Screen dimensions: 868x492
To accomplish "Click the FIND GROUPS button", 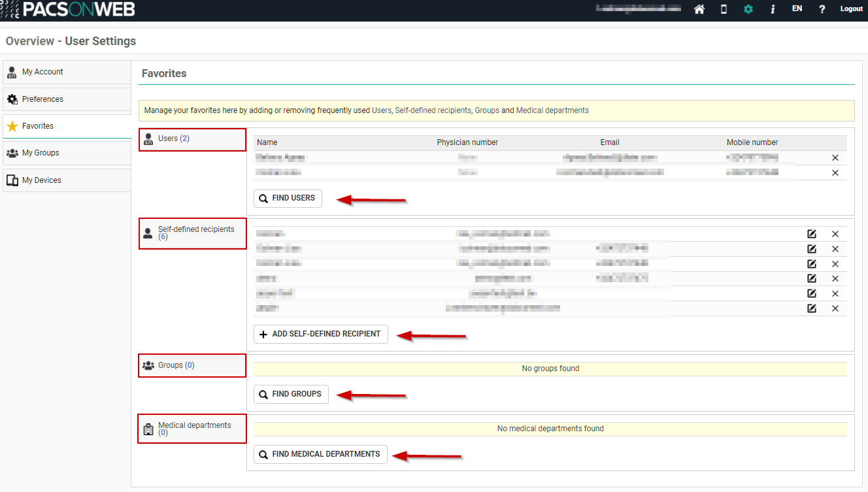I will 291,394.
